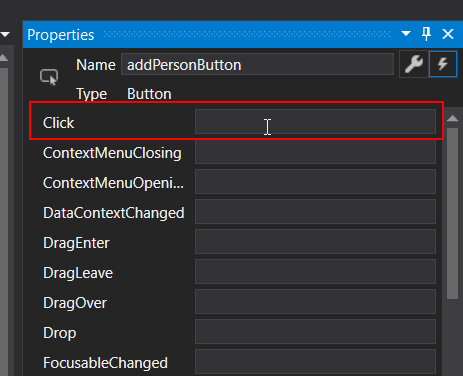Click the Properties panel title text
Image resolution: width=463 pixels, height=376 pixels.
(x=61, y=35)
